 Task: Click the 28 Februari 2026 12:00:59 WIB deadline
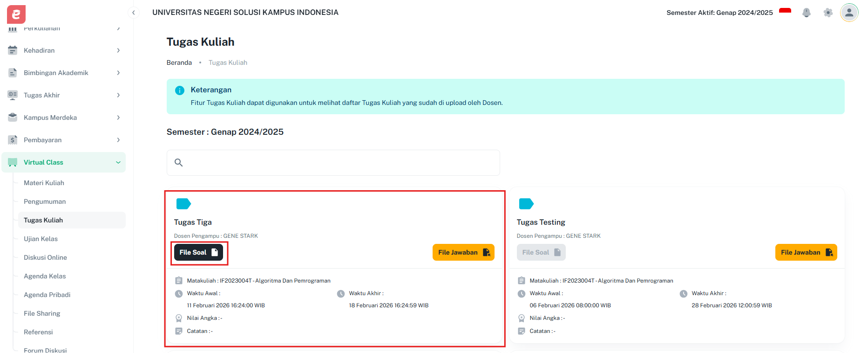click(732, 305)
